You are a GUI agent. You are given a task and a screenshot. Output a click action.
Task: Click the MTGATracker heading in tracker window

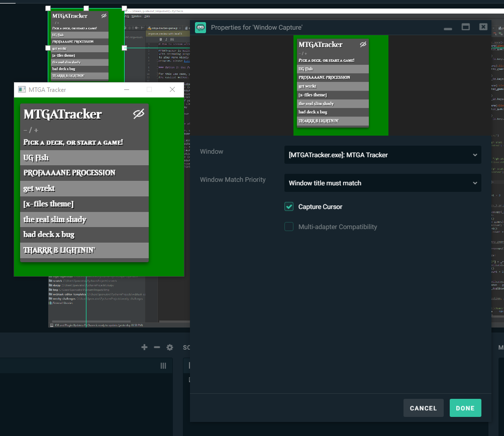(x=63, y=115)
